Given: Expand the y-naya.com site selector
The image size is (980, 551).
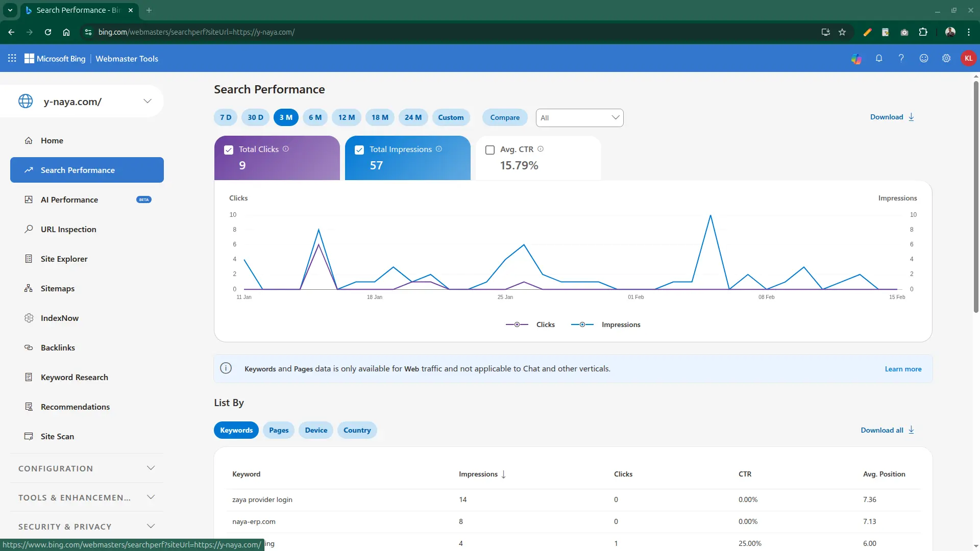Looking at the screenshot, I should pyautogui.click(x=148, y=101).
